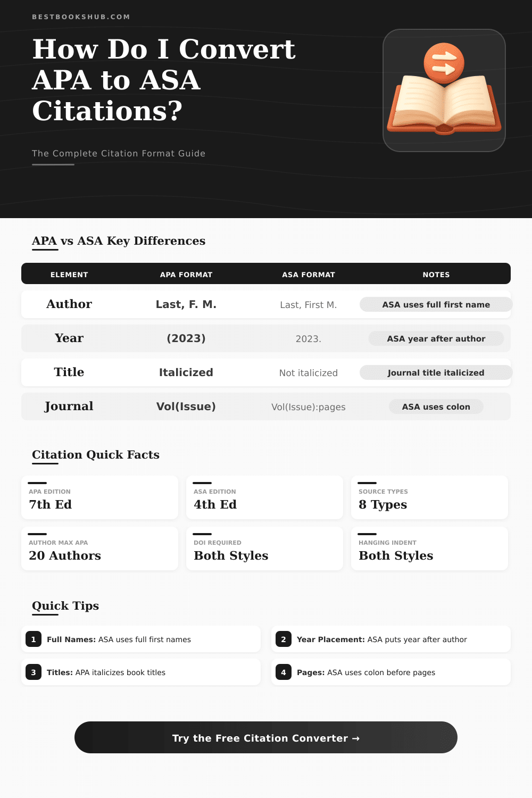Click the ASA uses colon tag
Image resolution: width=532 pixels, height=798 pixels.
click(x=436, y=407)
